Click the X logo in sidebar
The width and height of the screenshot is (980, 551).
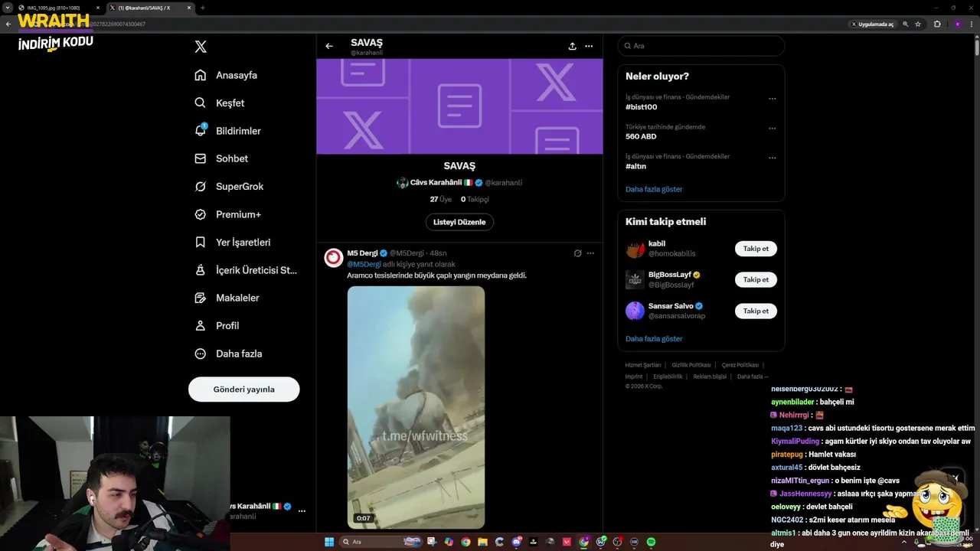pos(201,47)
